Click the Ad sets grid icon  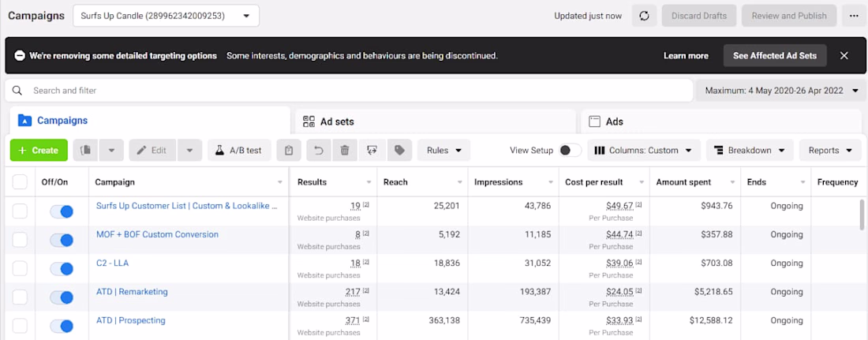pyautogui.click(x=309, y=121)
